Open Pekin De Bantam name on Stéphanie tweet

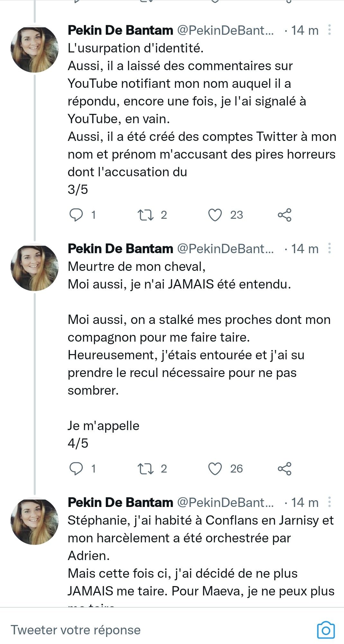click(121, 502)
